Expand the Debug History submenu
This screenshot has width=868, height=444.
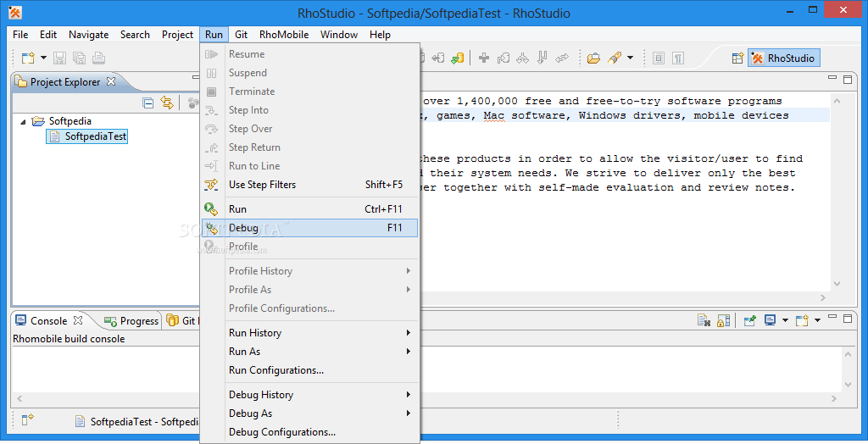pyautogui.click(x=309, y=395)
